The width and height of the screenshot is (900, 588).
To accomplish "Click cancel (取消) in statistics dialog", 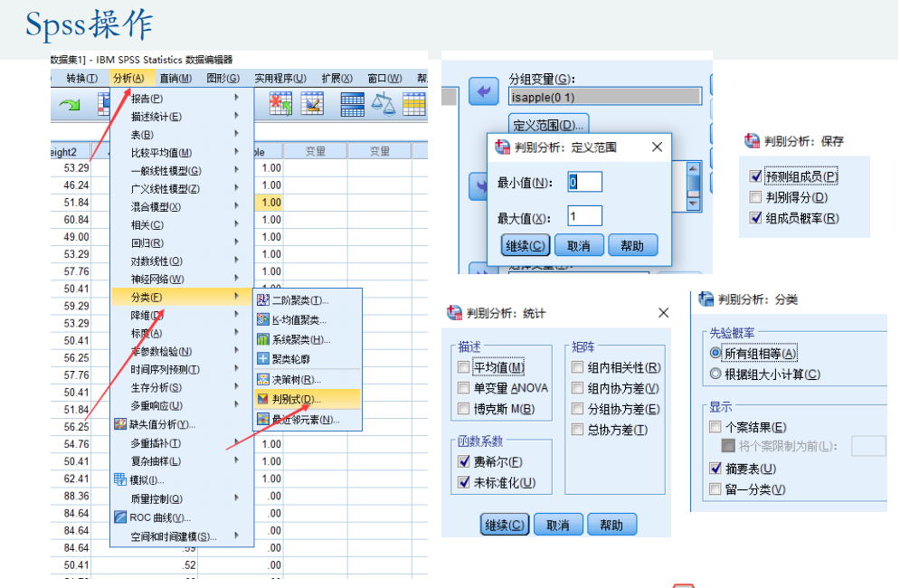I will 558,525.
